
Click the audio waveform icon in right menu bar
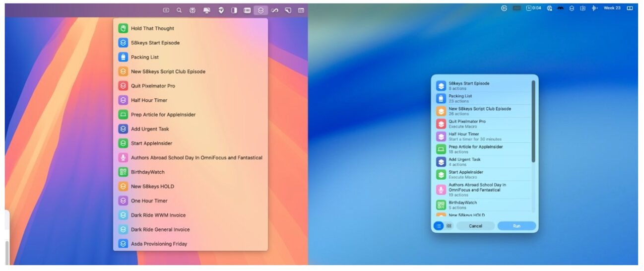594,8
